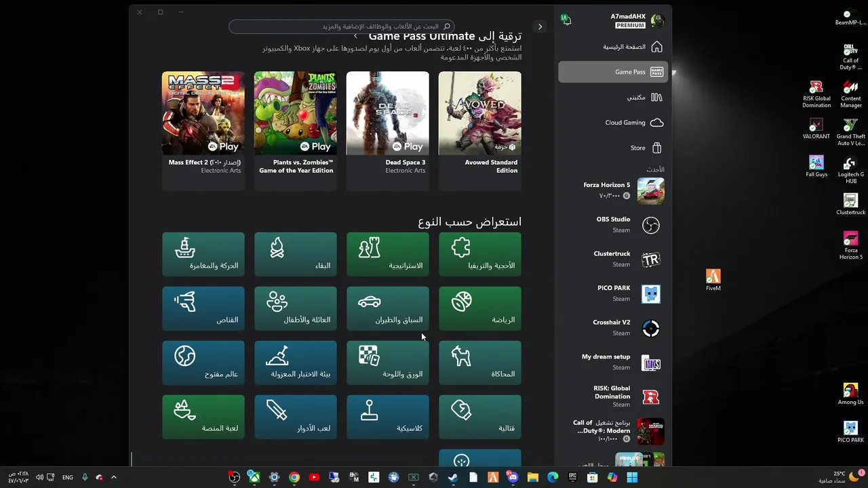Click the search field for games

pos(342,26)
